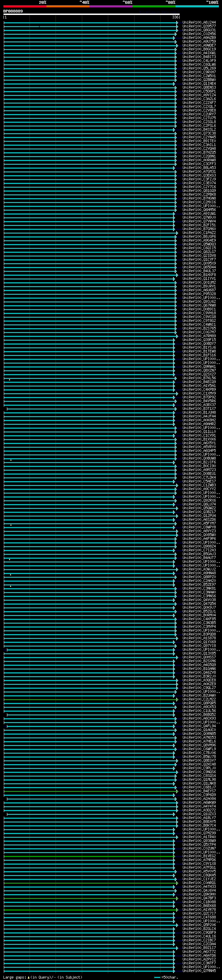The image size is (222, 980).
Task: Open hit UniRef100_A8J244
Action: pyautogui.click(x=199, y=23)
